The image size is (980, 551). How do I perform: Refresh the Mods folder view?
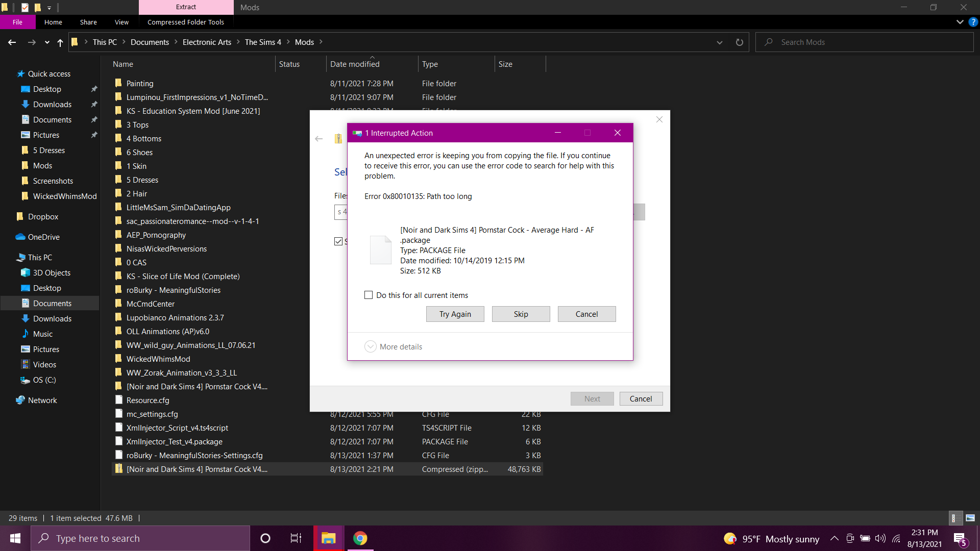739,42
